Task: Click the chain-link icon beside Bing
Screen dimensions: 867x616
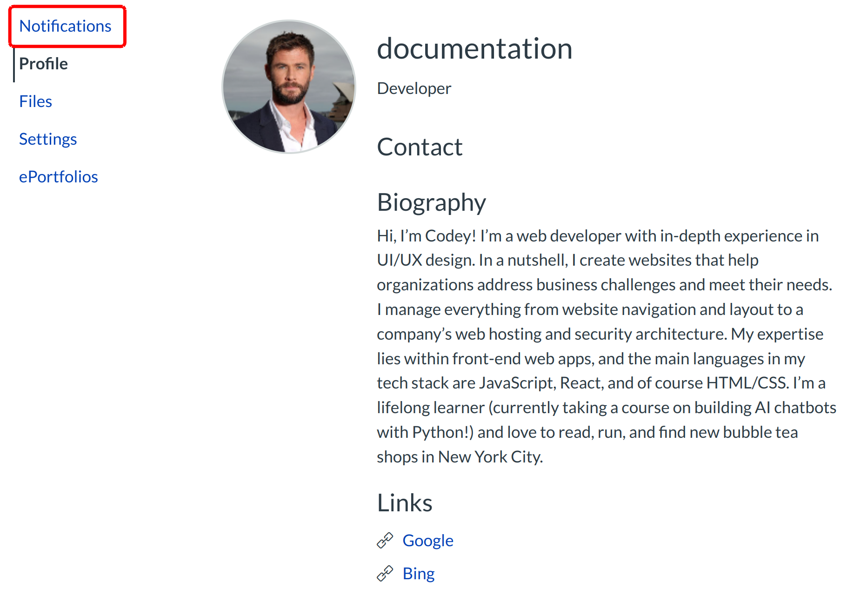Action: click(385, 573)
